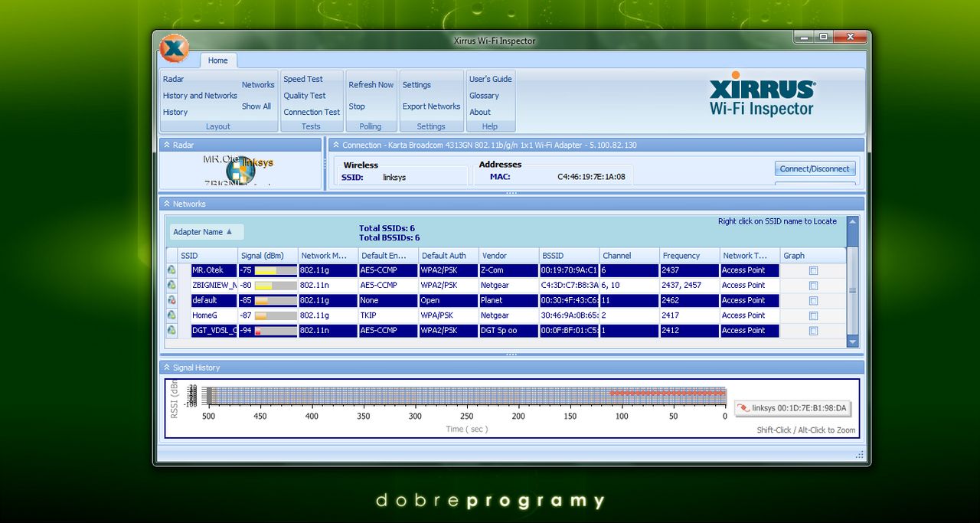
Task: Enable graph checkbox for MR.Otek
Action: coord(813,270)
